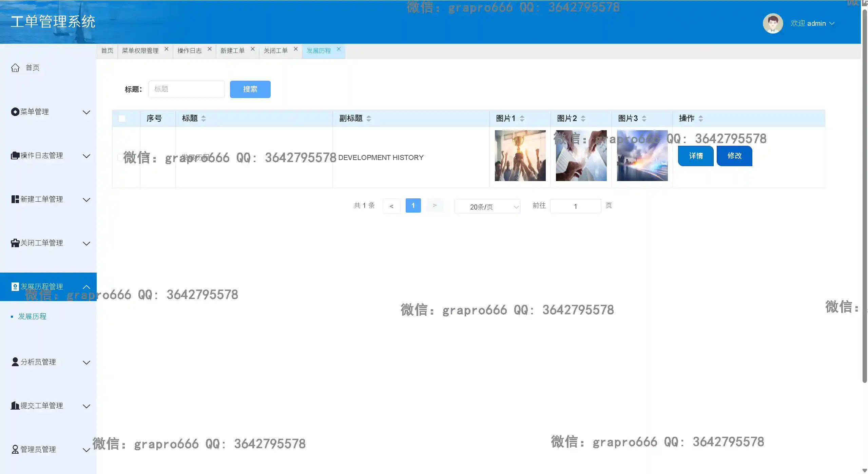Click the 标题 search input field
This screenshot has width=868, height=474.
pos(186,89)
